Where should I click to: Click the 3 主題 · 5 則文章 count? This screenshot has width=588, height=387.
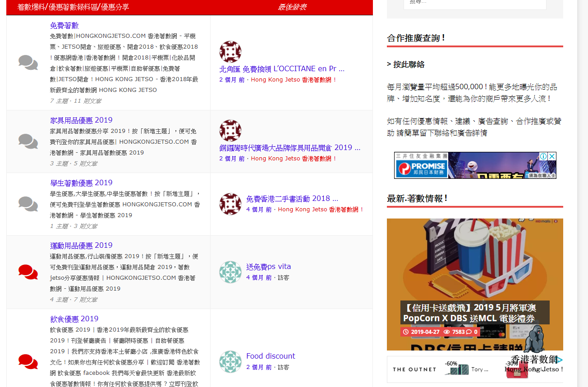click(x=73, y=163)
